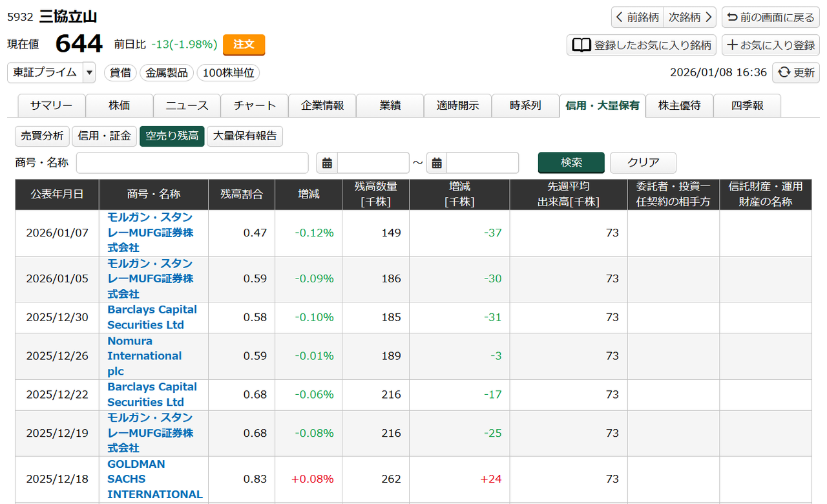Expand the 東証プライム market dropdown
Viewport: 827px width, 504px height.
89,72
